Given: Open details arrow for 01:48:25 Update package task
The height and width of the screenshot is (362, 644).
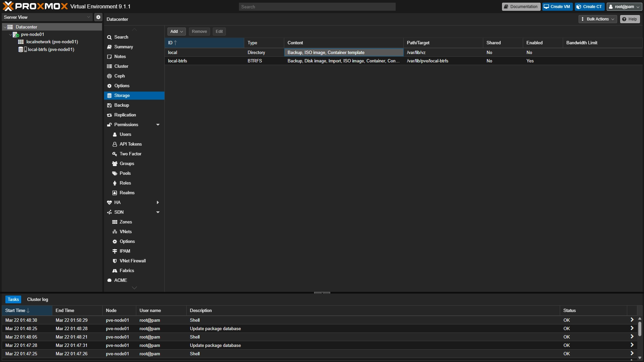Looking at the screenshot, I should [632, 328].
